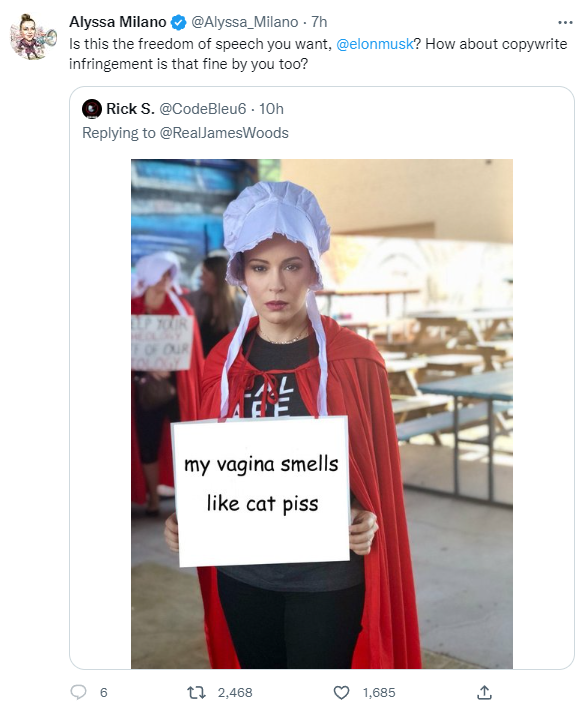Open the @Alyssa_Milano handle
579x712 pixels.
point(245,22)
